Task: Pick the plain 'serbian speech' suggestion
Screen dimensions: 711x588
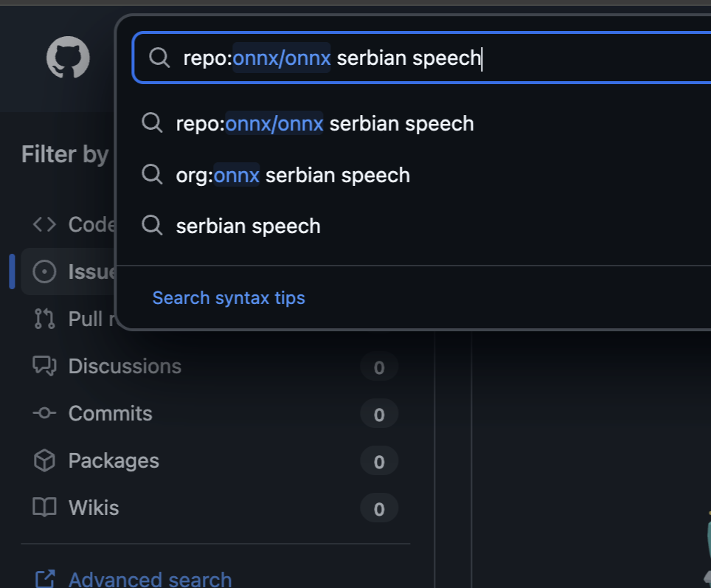Action: coord(248,226)
